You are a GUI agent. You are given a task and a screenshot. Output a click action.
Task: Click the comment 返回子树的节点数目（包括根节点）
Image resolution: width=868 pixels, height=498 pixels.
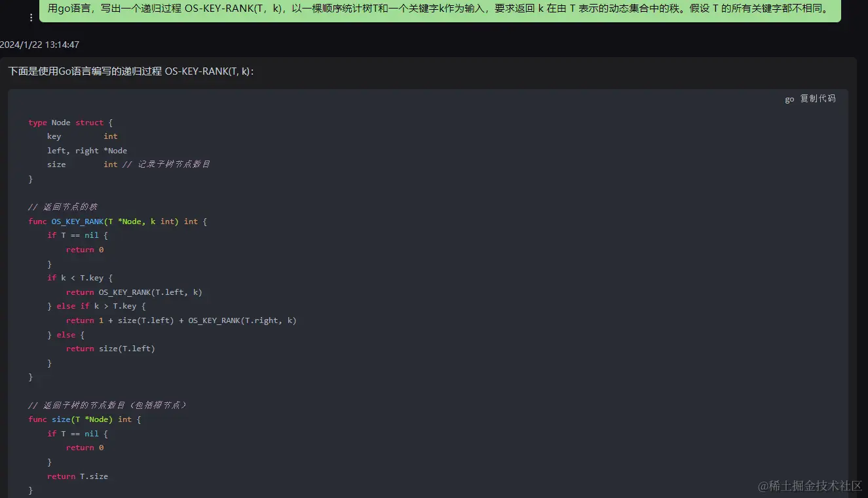115,405
